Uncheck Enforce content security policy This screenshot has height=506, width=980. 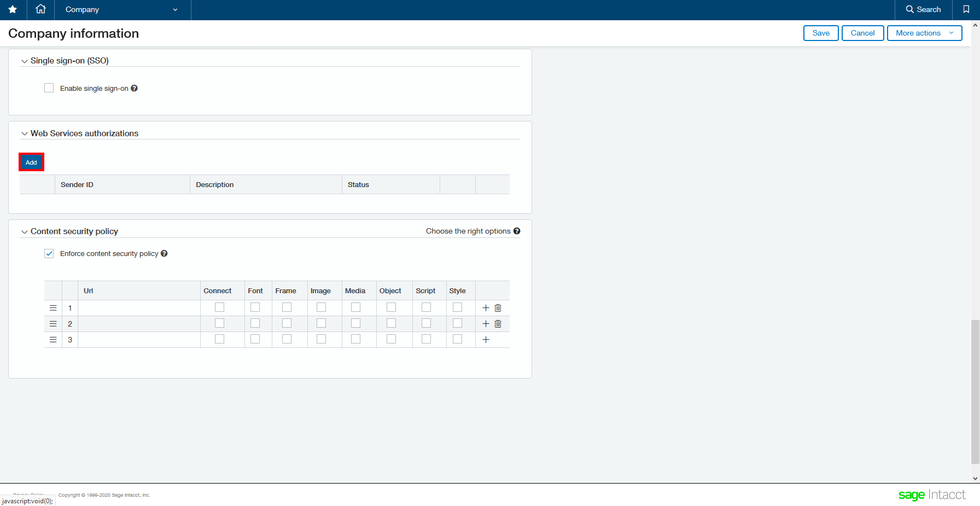tap(49, 253)
